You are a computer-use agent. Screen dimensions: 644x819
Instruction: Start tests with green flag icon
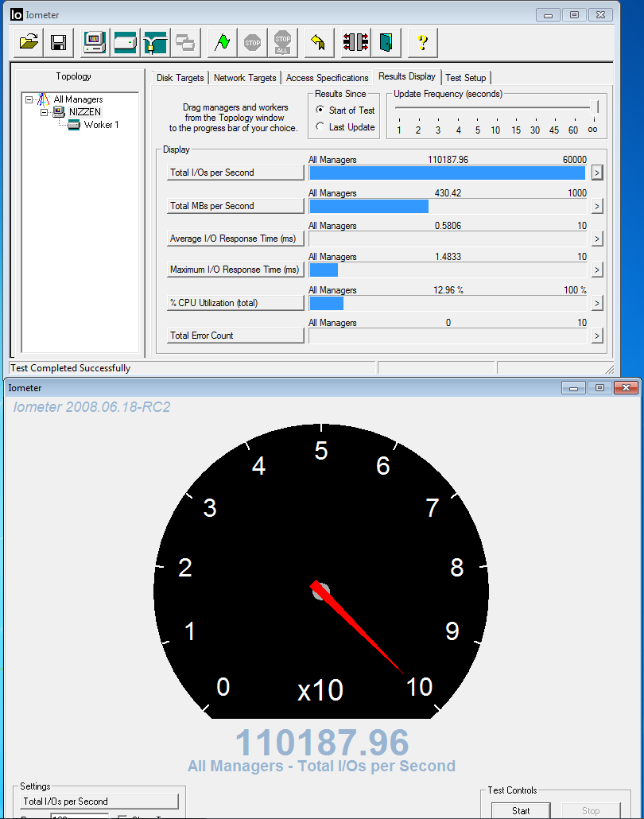[x=223, y=42]
